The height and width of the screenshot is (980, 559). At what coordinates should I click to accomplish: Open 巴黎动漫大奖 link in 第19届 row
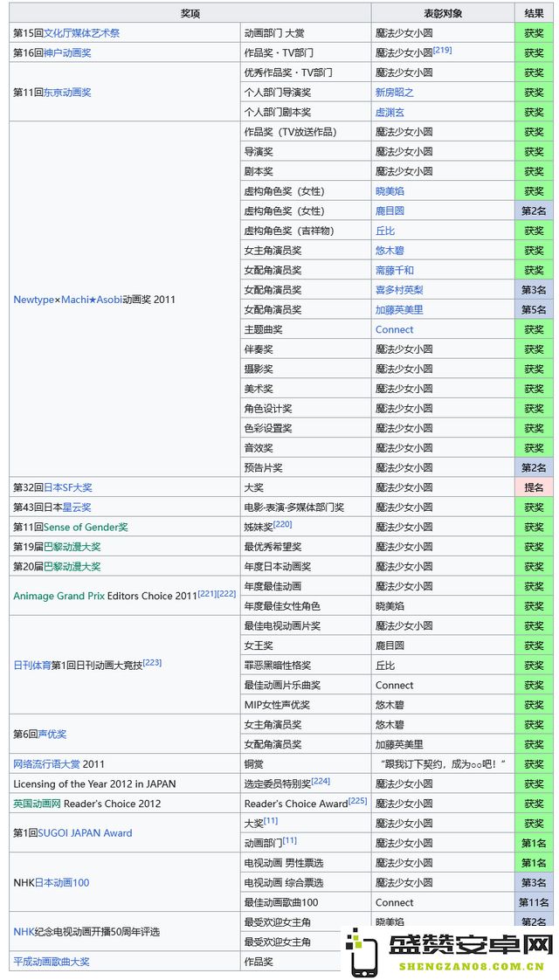click(x=72, y=547)
